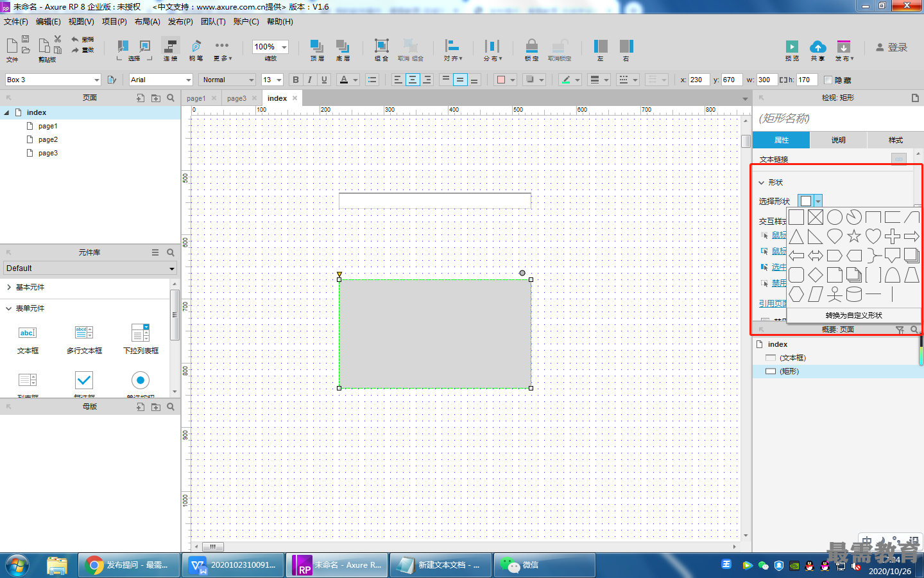Viewport: 924px width, 578px height.
Task: Click the 多行文本框 widget in the library
Action: click(x=84, y=340)
